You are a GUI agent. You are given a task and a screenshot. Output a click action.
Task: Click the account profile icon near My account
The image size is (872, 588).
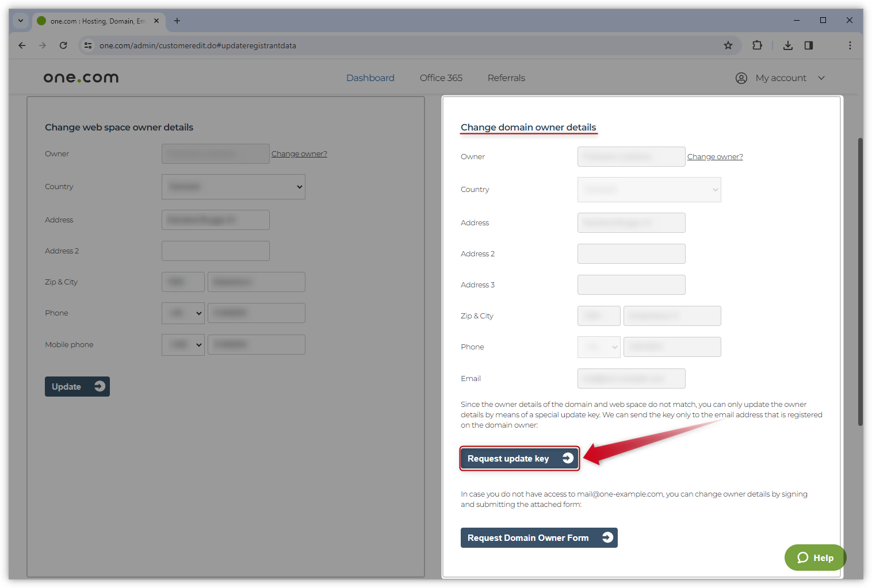tap(741, 78)
